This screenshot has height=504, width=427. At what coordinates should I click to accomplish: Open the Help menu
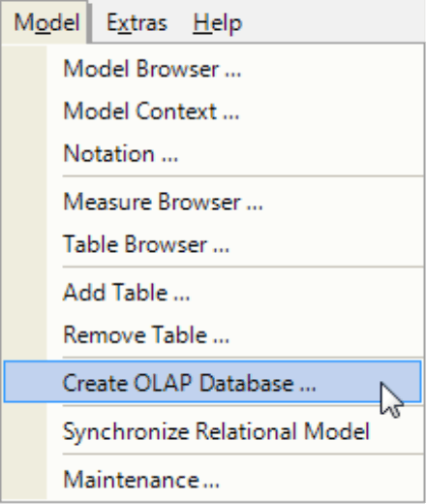218,23
